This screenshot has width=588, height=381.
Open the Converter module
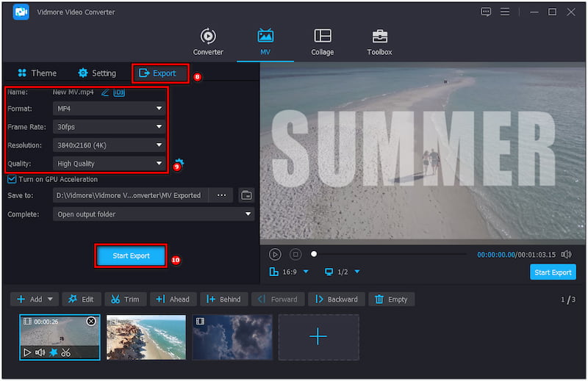208,42
